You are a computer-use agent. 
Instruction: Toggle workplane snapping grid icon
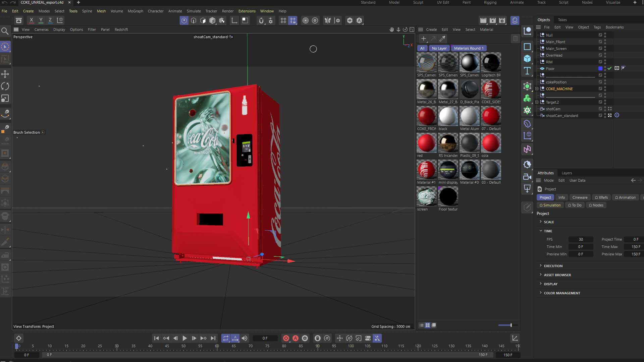coord(293,20)
